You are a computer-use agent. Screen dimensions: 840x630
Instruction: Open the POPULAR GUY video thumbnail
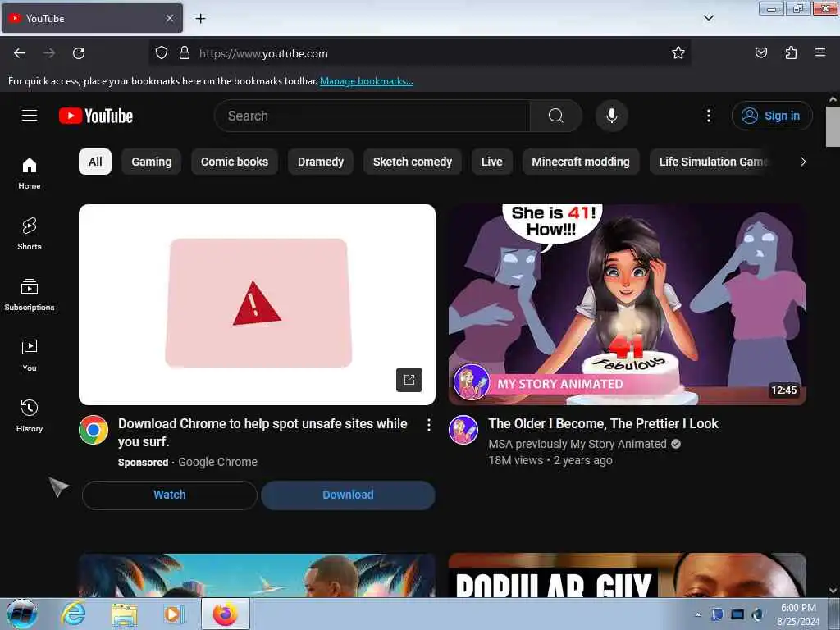click(x=628, y=575)
